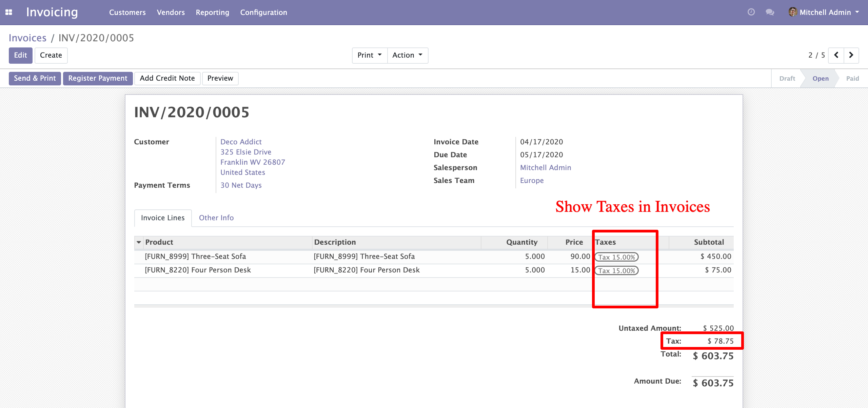Click the 325 Elsie Drive address line

246,152
